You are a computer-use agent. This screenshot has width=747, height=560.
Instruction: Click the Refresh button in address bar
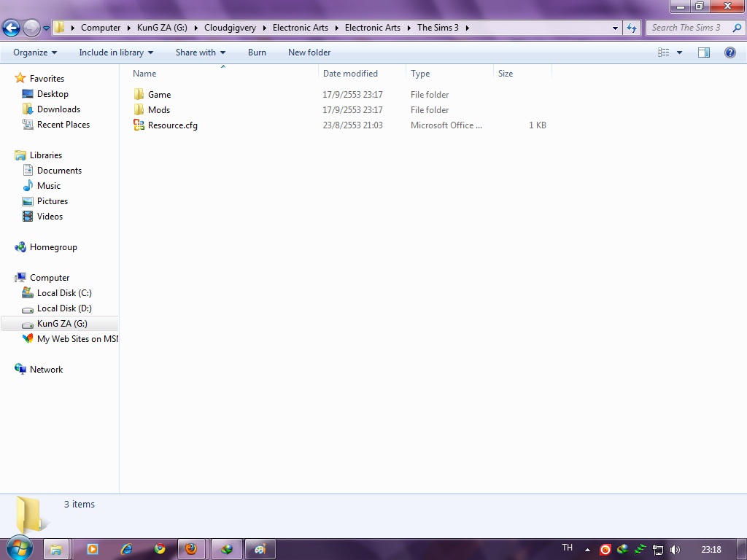point(632,28)
